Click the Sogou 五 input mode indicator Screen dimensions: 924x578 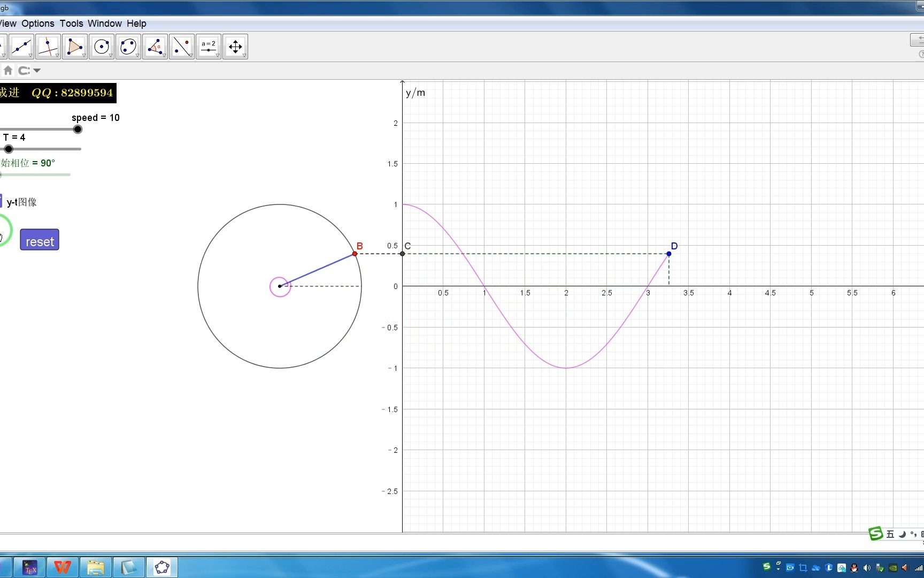890,534
